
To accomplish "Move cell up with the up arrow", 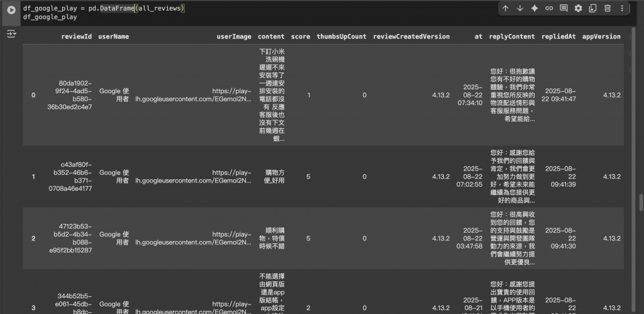I will pos(505,8).
